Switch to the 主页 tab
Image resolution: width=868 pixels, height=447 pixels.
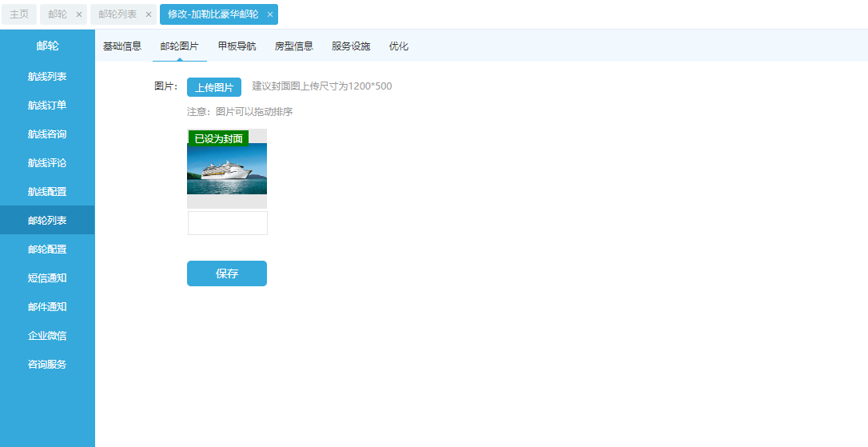[x=19, y=14]
